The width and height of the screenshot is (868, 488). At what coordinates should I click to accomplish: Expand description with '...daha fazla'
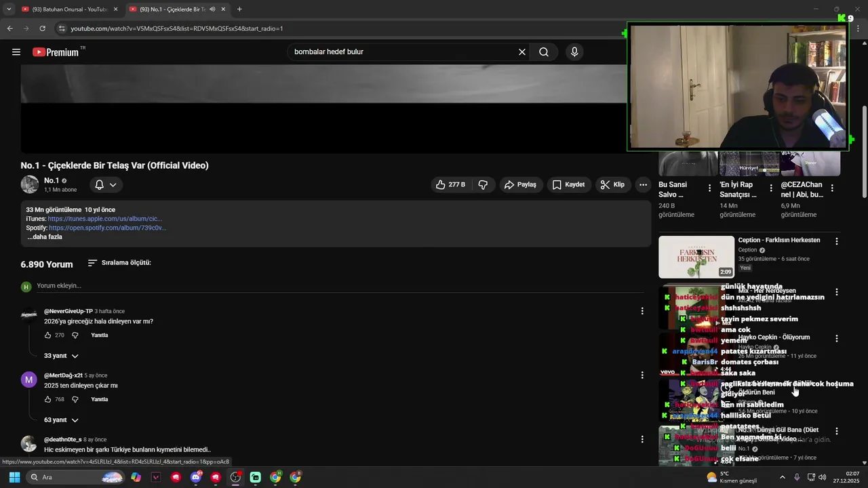(x=45, y=237)
